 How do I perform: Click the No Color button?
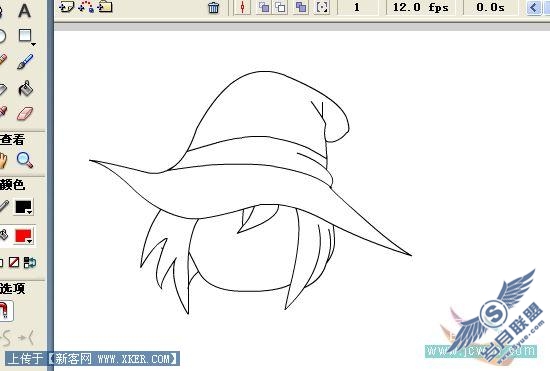pyautogui.click(x=14, y=262)
